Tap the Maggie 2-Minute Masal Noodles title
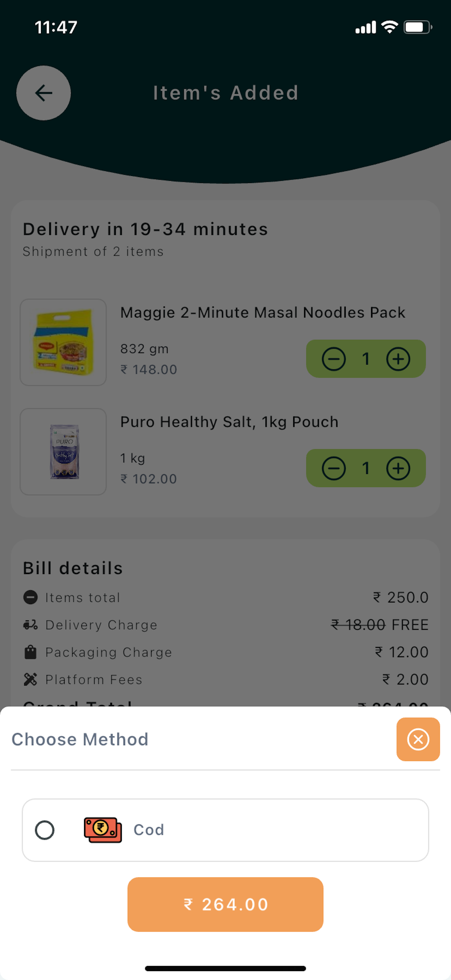The width and height of the screenshot is (451, 980). pyautogui.click(x=263, y=312)
